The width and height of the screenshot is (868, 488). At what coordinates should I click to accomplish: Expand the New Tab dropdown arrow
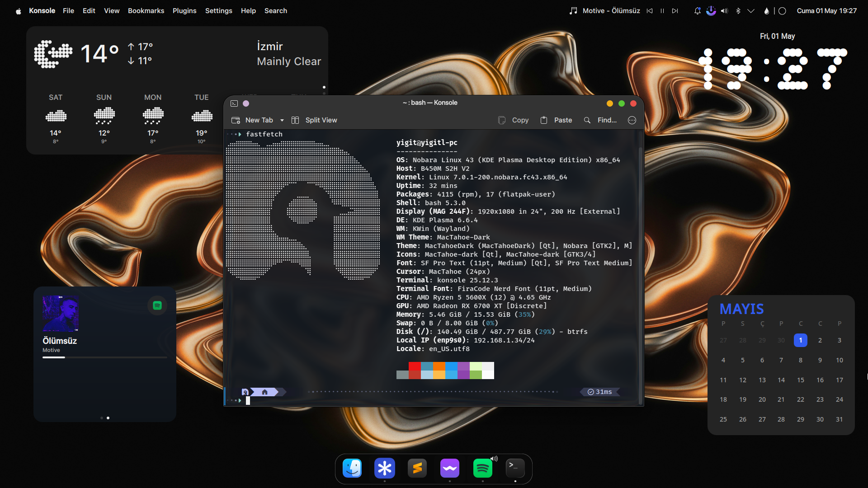[x=282, y=120]
